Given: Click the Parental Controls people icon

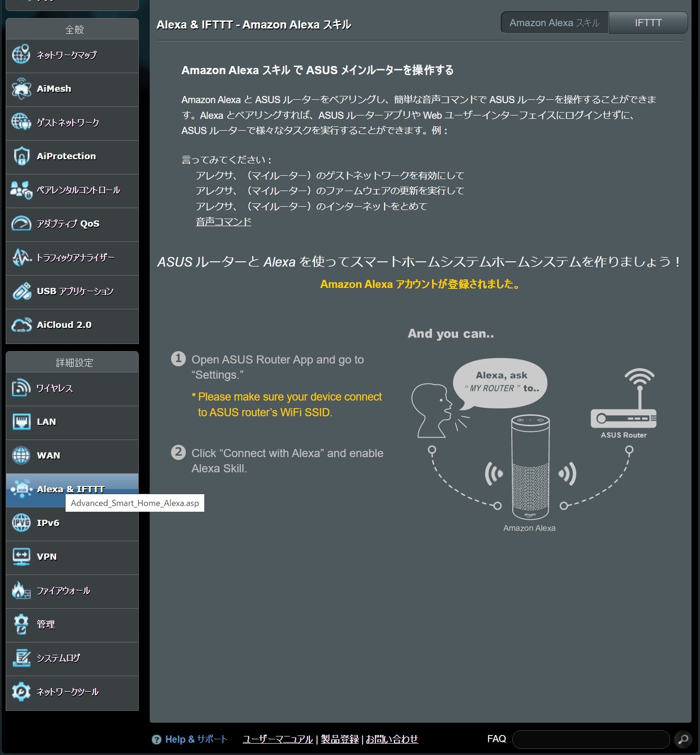Looking at the screenshot, I should tap(21, 190).
